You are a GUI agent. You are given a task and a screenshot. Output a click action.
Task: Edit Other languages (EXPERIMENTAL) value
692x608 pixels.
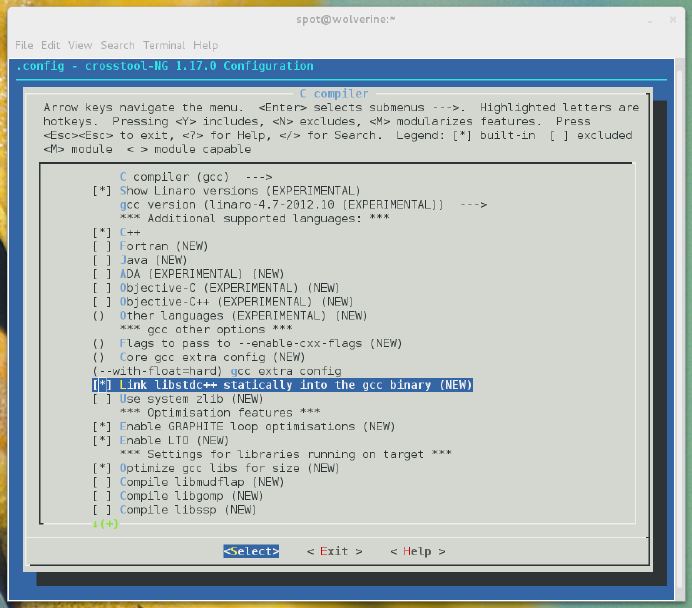tap(230, 315)
